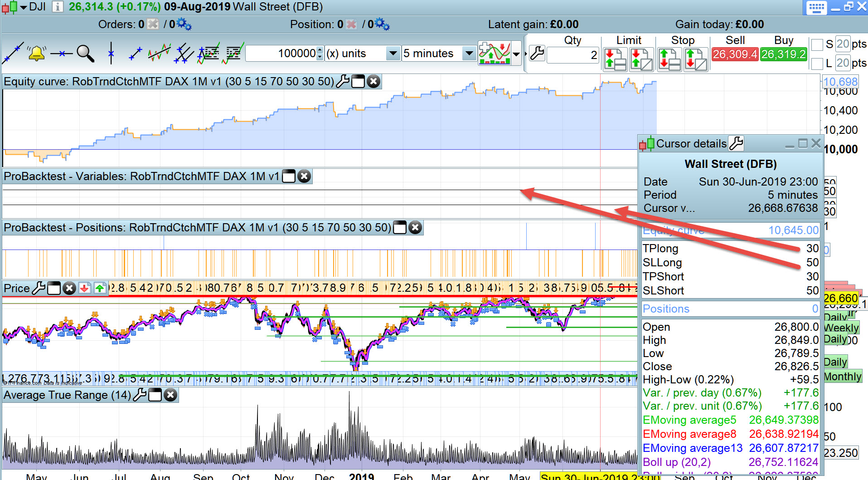Open trading panel settings wrench
The width and height of the screenshot is (868, 480).
tap(537, 54)
